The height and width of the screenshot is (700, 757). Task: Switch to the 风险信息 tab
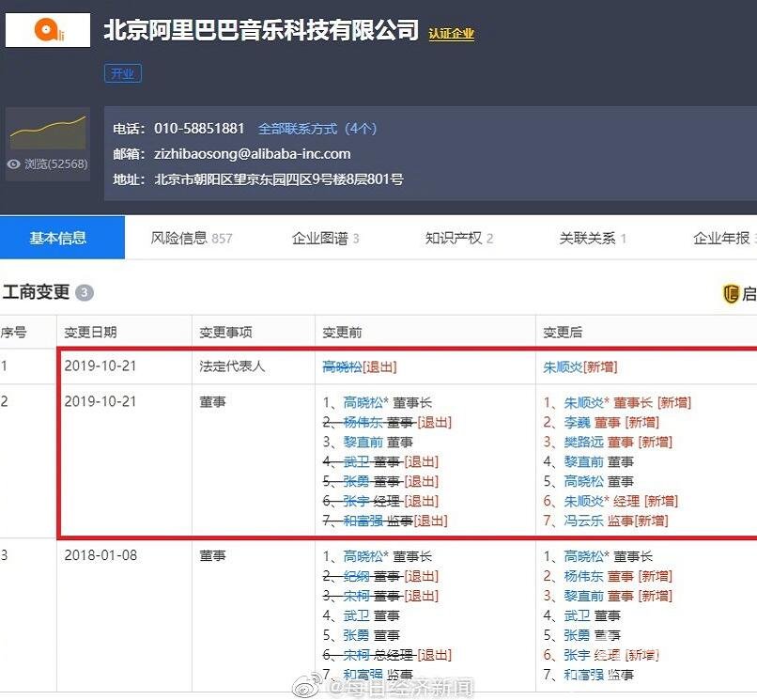tap(192, 238)
